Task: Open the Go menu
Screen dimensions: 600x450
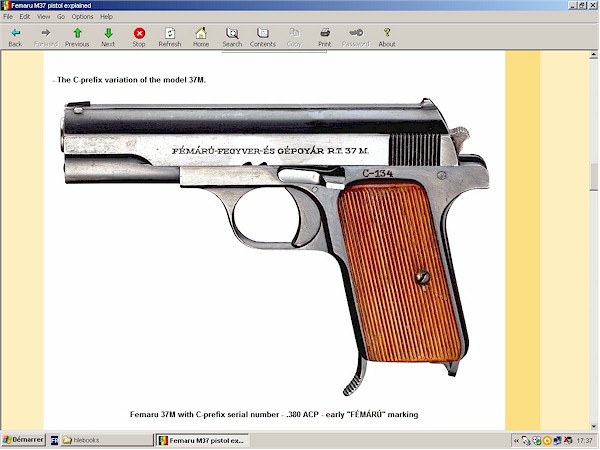Action: (61, 16)
